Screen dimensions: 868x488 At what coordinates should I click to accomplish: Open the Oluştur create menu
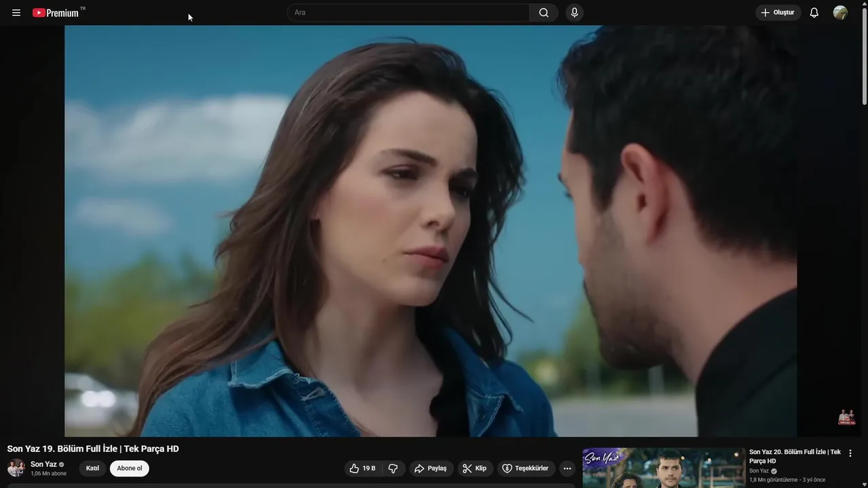pyautogui.click(x=778, y=13)
